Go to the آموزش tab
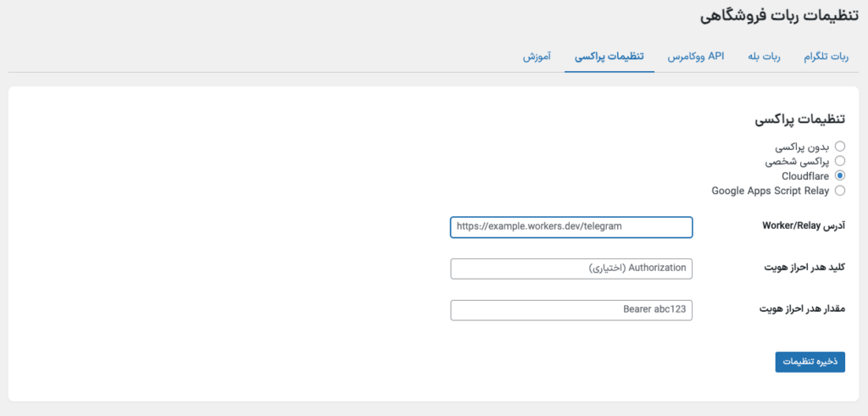 [537, 56]
